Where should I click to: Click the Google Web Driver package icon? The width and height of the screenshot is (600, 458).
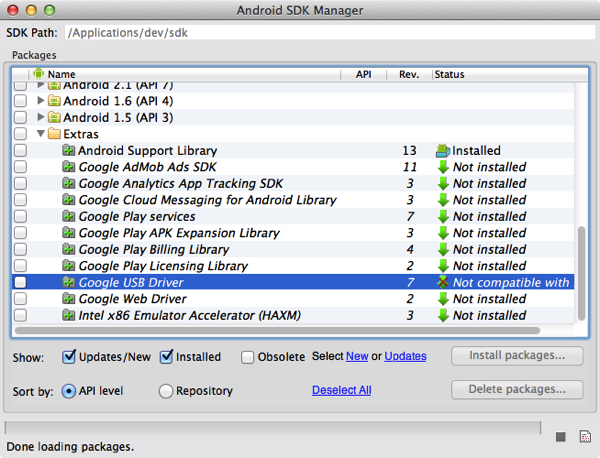pyautogui.click(x=68, y=298)
